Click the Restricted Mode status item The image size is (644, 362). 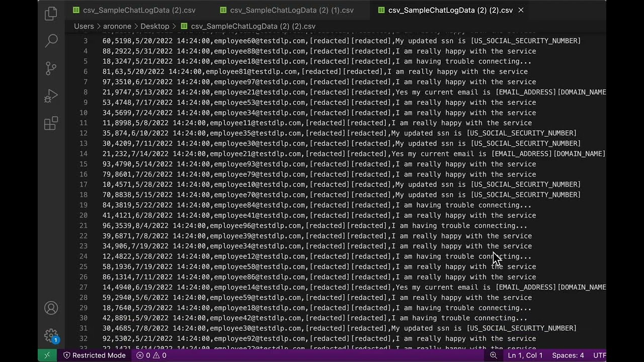click(94, 355)
